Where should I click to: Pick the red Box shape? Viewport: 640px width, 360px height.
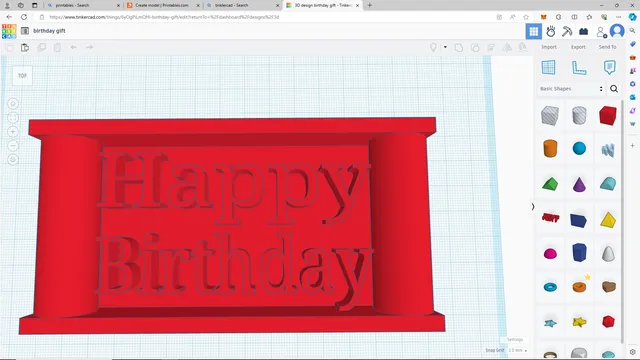click(608, 115)
